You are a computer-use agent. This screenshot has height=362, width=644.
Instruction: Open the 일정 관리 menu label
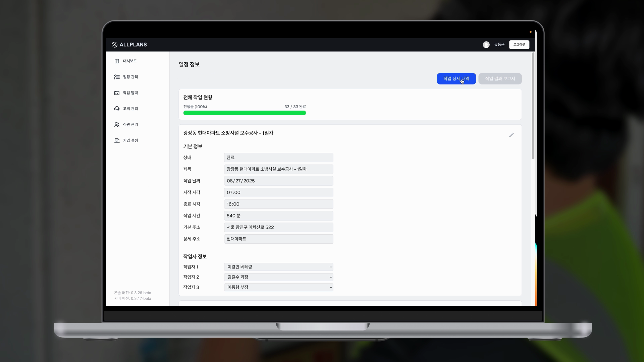130,77
